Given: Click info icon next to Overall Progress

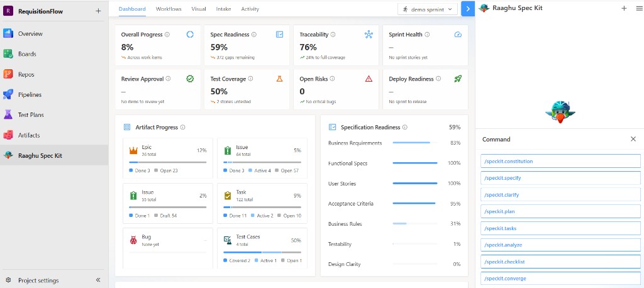Looking at the screenshot, I should (167, 35).
